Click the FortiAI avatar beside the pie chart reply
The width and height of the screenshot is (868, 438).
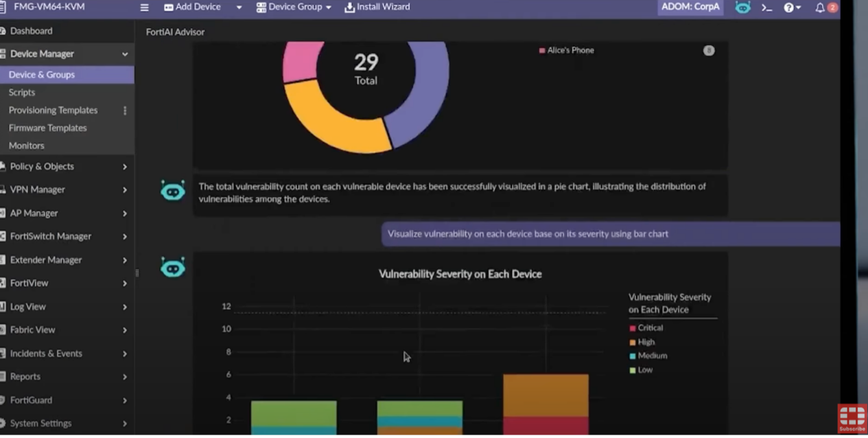click(173, 190)
